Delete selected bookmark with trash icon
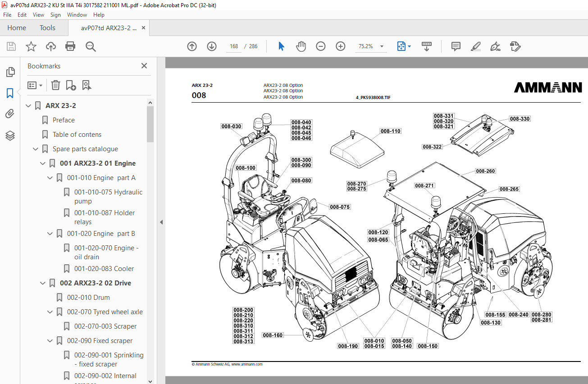588x384 pixels. 55,85
